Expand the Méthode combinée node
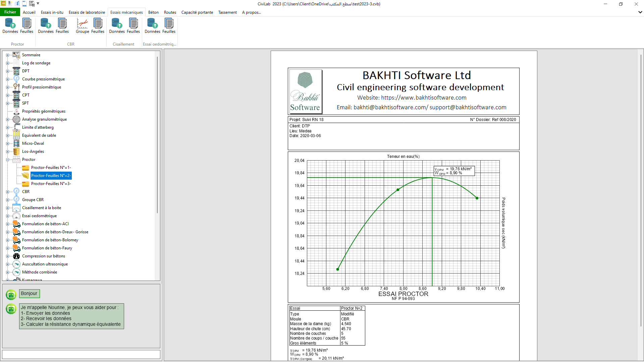The height and width of the screenshot is (362, 644). [x=7, y=272]
